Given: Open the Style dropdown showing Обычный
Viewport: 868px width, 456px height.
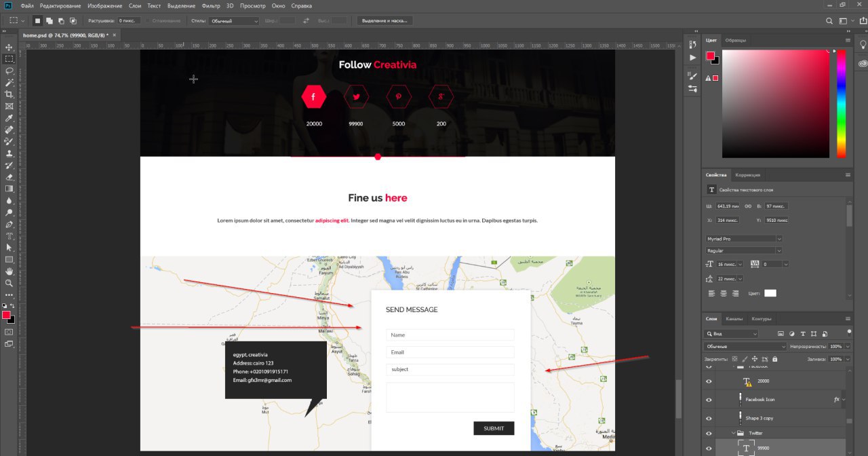Looking at the screenshot, I should [x=234, y=21].
